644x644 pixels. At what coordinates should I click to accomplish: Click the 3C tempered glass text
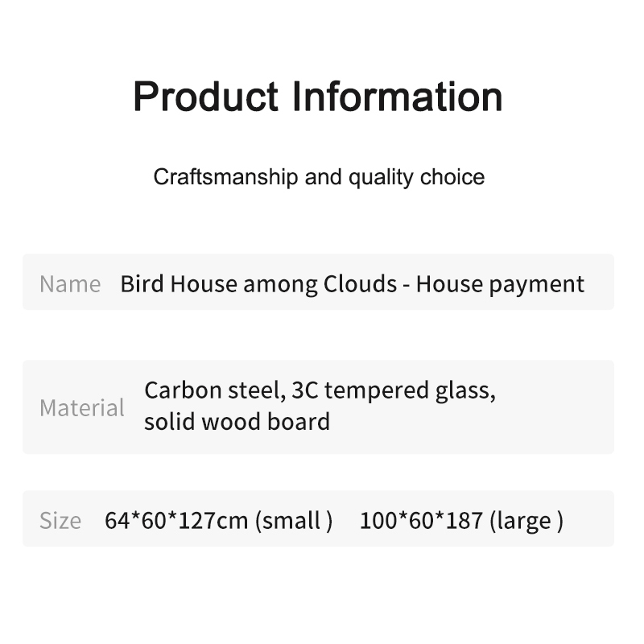tap(393, 390)
